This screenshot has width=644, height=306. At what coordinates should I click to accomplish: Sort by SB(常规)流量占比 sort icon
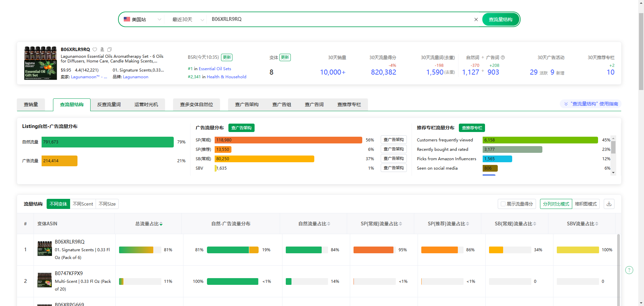[535, 224]
